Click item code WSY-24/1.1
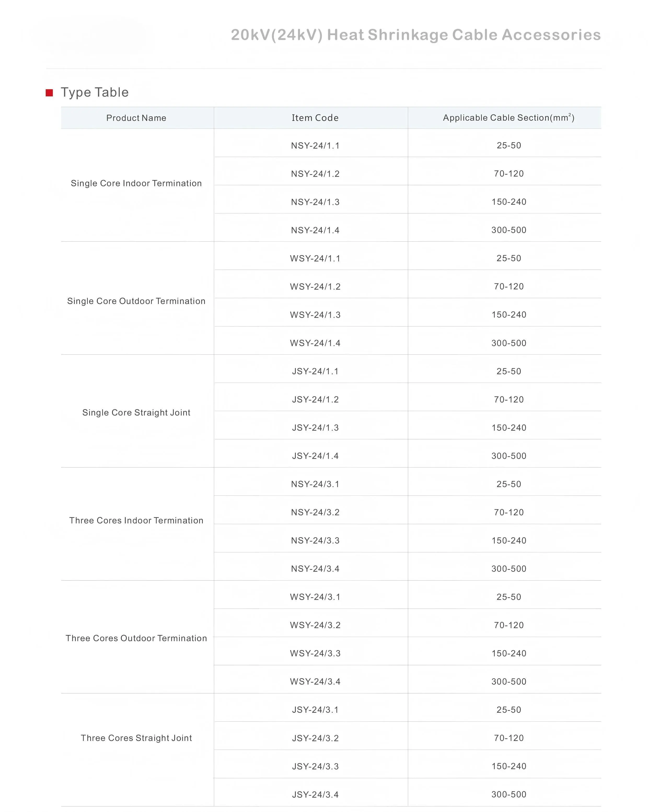 coord(315,259)
